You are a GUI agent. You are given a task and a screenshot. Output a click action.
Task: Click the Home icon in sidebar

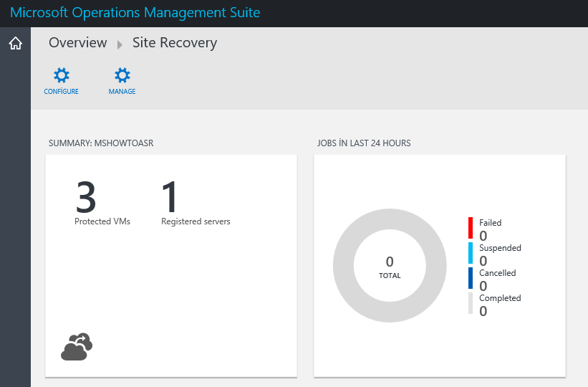tap(15, 43)
